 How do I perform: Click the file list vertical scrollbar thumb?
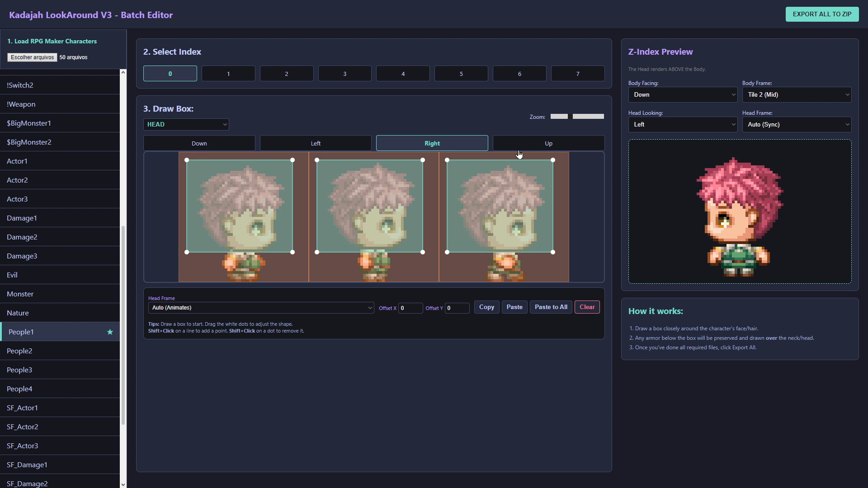(123, 325)
